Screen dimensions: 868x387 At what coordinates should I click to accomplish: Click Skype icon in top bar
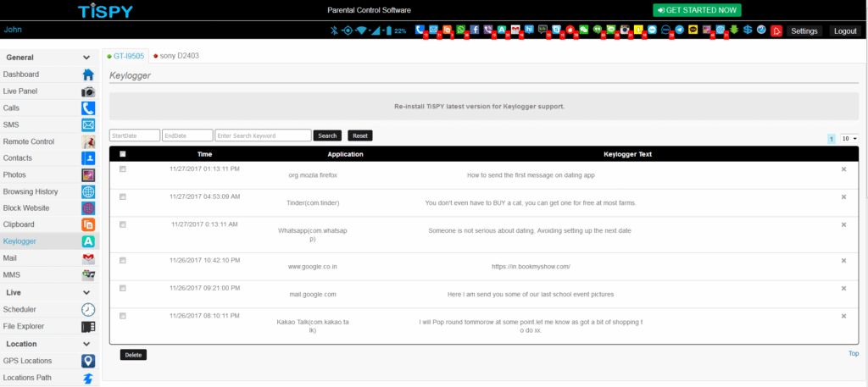556,30
